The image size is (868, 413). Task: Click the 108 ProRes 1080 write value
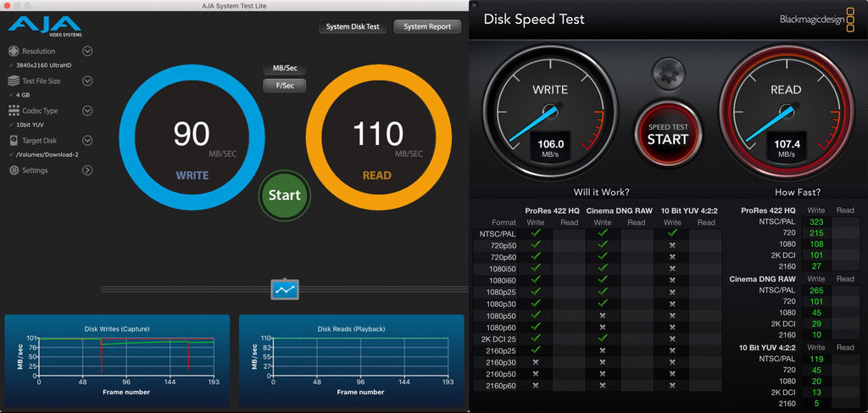pyautogui.click(x=816, y=244)
